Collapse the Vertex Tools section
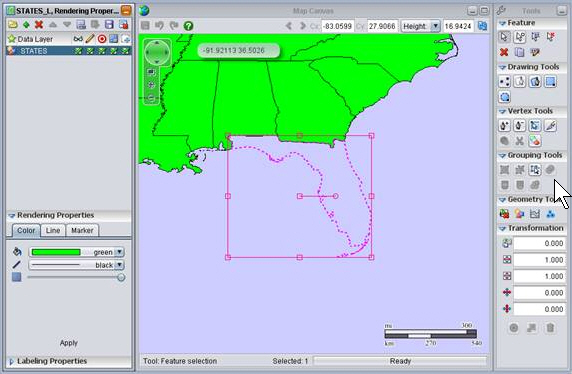 coord(502,111)
